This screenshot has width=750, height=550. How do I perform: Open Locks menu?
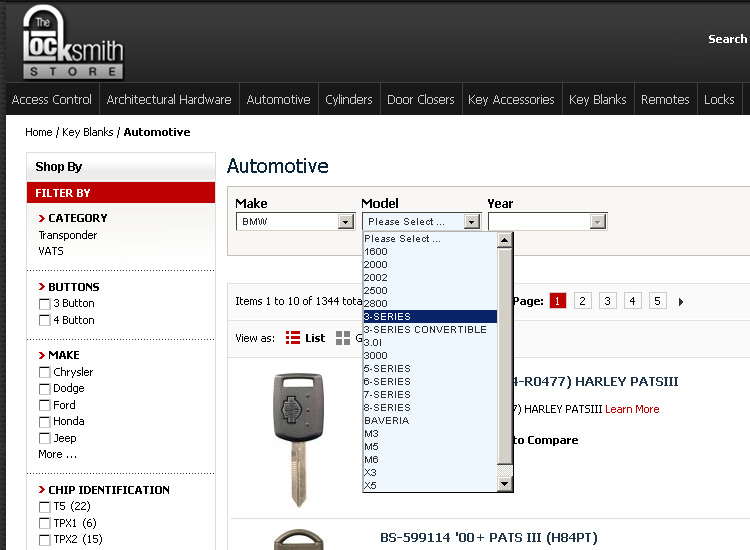click(x=719, y=99)
